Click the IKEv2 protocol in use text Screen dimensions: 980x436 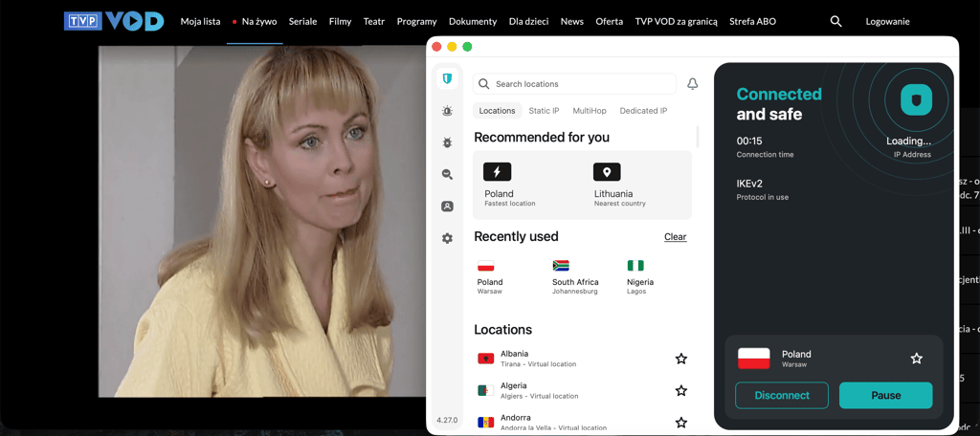[763, 189]
